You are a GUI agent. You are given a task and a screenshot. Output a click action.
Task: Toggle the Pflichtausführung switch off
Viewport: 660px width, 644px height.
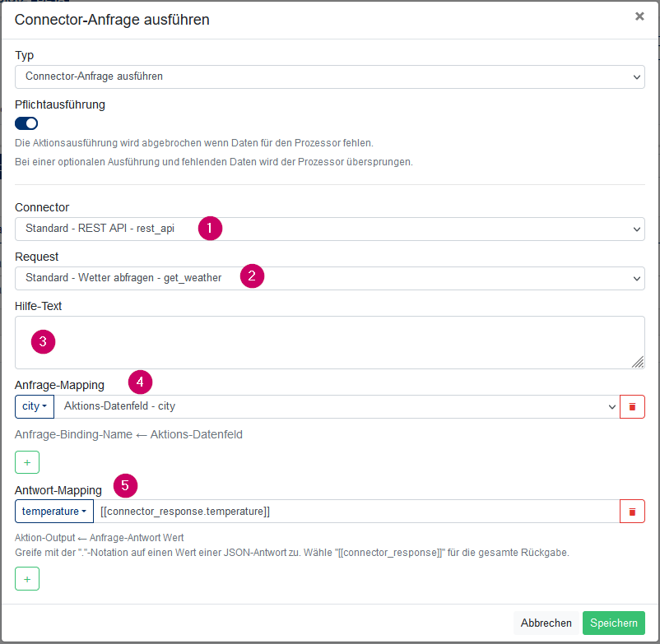coord(26,123)
